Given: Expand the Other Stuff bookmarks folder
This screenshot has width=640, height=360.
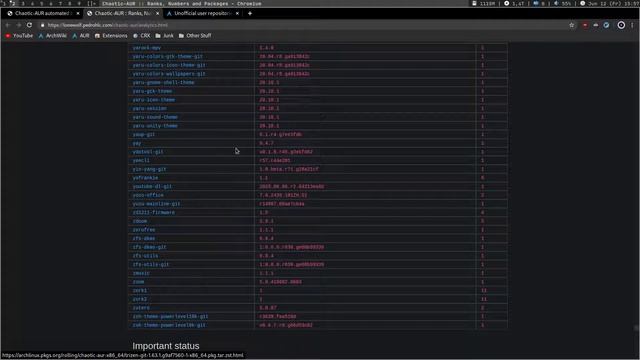Looking at the screenshot, I should tap(195, 36).
